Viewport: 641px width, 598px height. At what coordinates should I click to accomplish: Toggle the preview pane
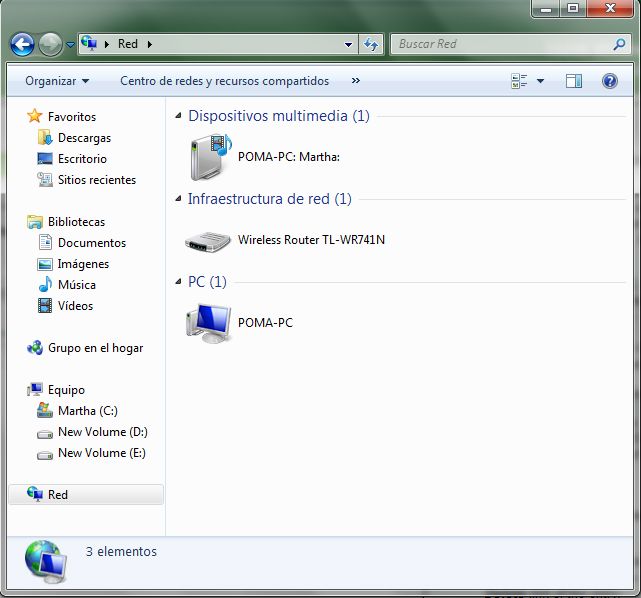tap(574, 81)
